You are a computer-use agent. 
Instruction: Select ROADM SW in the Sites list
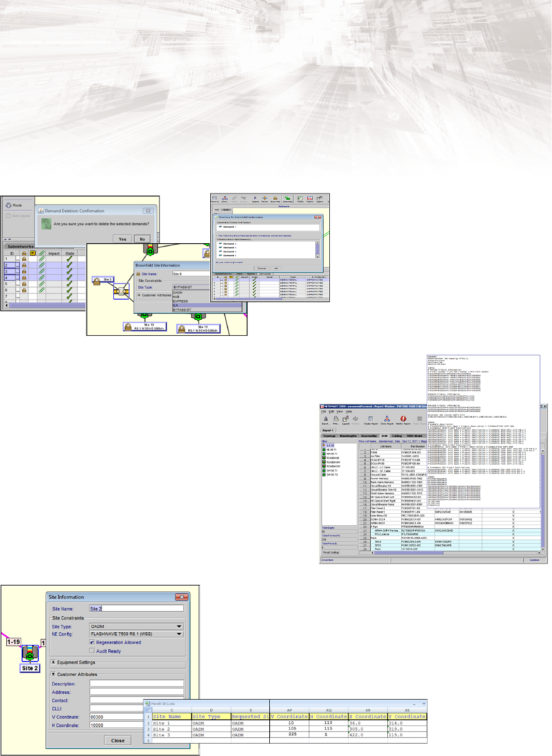[332, 466]
